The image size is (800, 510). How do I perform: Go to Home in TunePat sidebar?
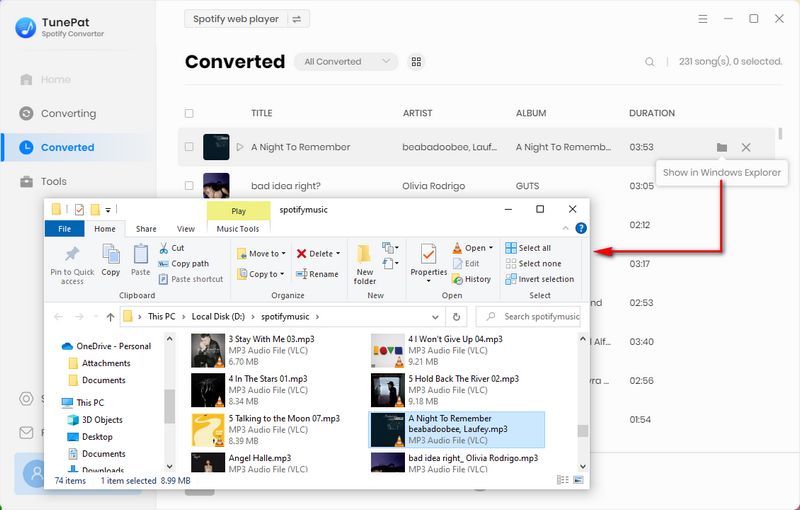pyautogui.click(x=45, y=80)
